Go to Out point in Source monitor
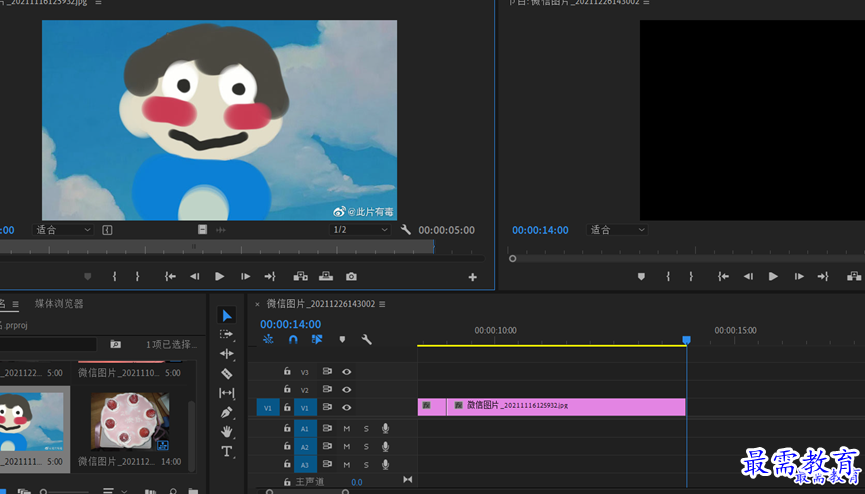Image resolution: width=865 pixels, height=494 pixels. click(270, 277)
